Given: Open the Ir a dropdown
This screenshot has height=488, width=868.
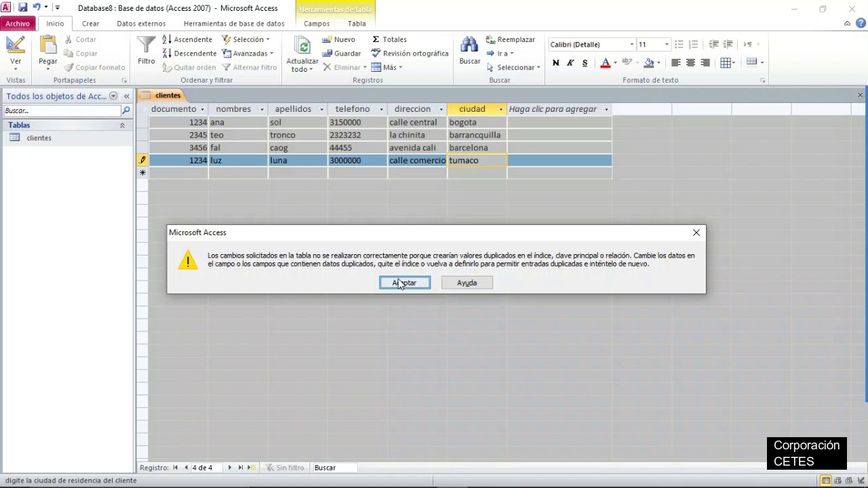Looking at the screenshot, I should (500, 54).
